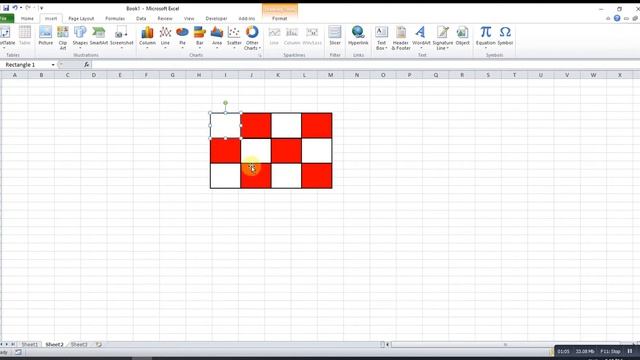
Task: Insert an Area chart
Action: 217,37
